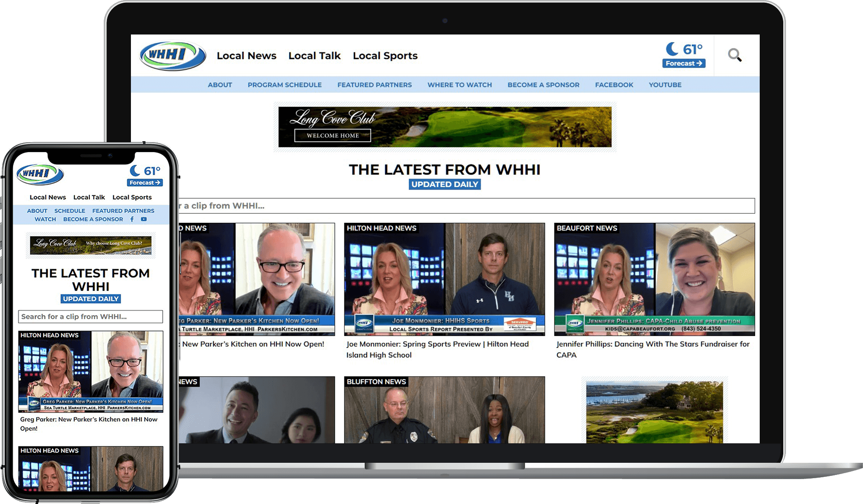This screenshot has height=504, width=863.
Task: Tap UPDATED DAILY badge on phone
Action: (x=91, y=299)
